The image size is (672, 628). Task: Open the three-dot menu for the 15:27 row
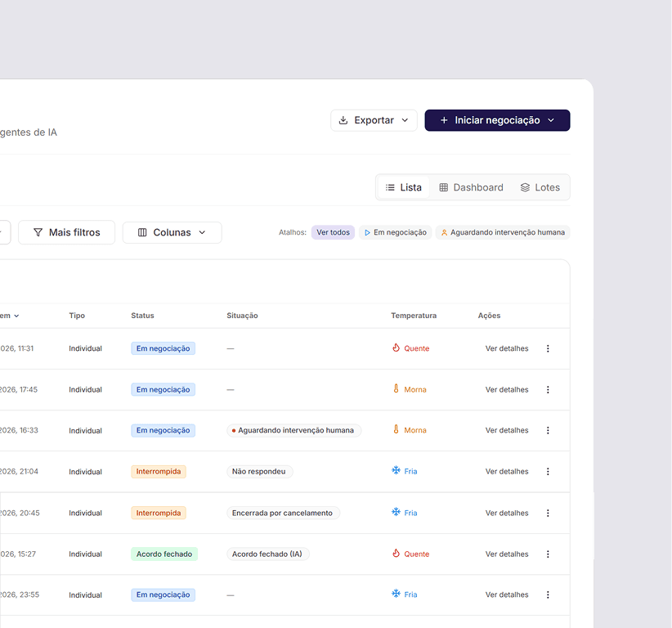point(547,554)
